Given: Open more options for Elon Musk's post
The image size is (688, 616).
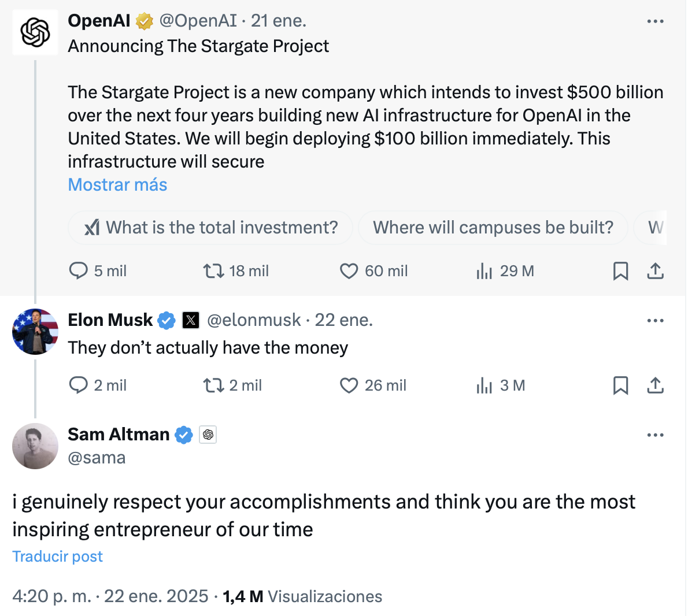Looking at the screenshot, I should click(x=655, y=321).
